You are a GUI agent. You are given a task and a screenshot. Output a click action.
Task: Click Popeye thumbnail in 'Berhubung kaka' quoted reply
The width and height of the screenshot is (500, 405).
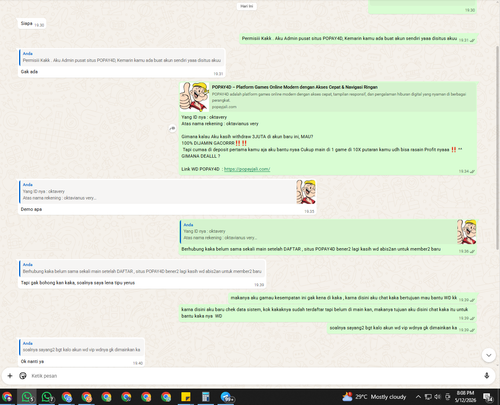pos(466,232)
